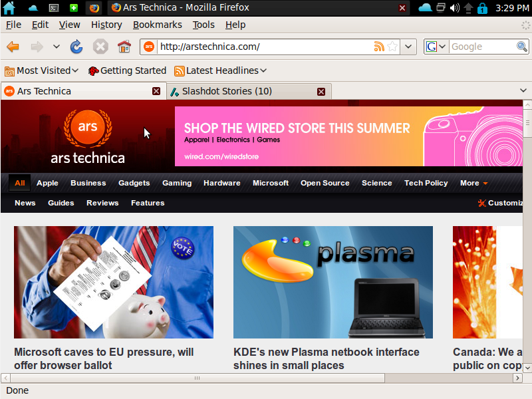Open the Tools menu
The image size is (532, 399).
click(203, 25)
